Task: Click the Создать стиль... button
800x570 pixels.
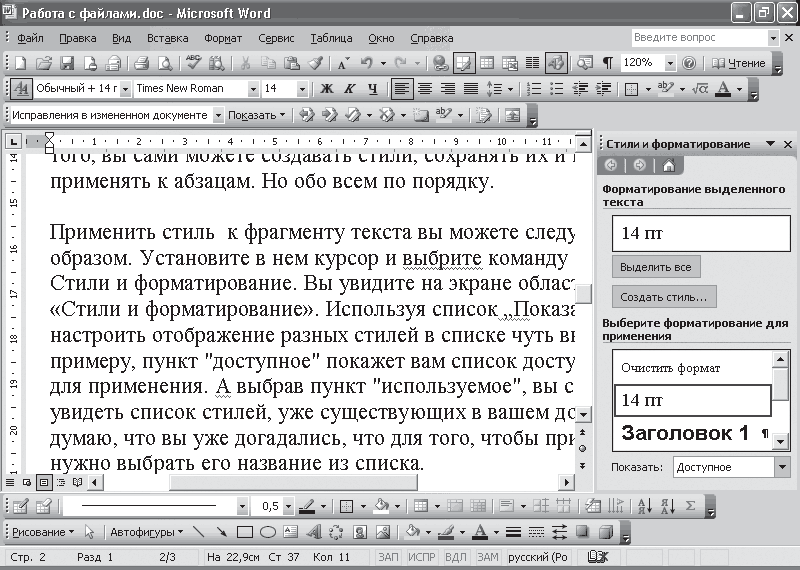Action: point(663,297)
